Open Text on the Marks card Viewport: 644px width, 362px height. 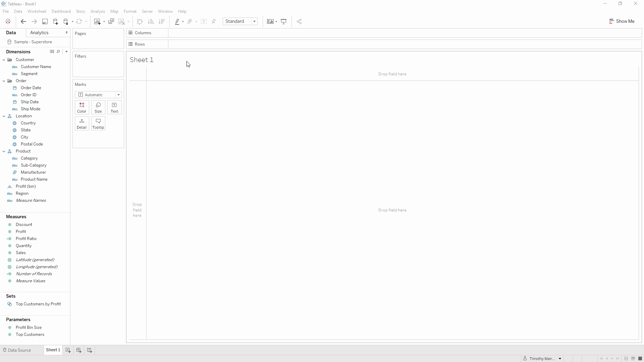pos(114,107)
